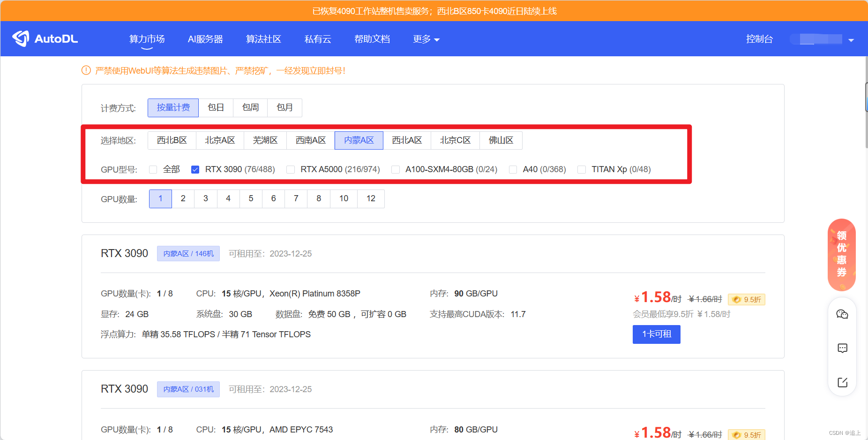
Task: Open 帮助文档 navigation item
Action: point(372,39)
